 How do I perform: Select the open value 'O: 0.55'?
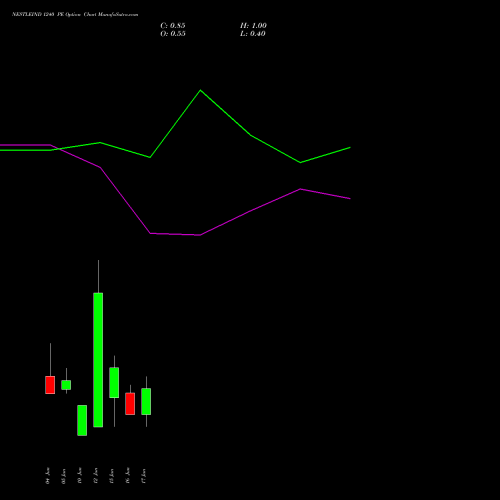[173, 34]
